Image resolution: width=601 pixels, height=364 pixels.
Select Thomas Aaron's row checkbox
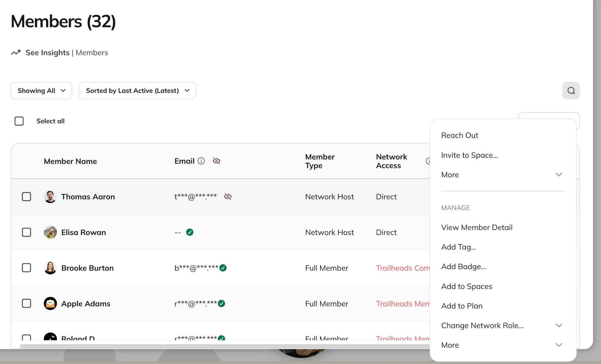[x=26, y=197]
